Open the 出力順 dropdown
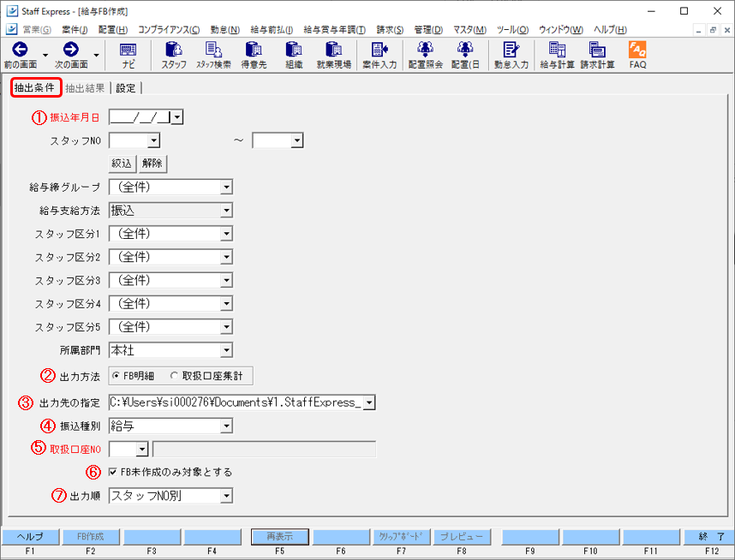 pos(226,496)
